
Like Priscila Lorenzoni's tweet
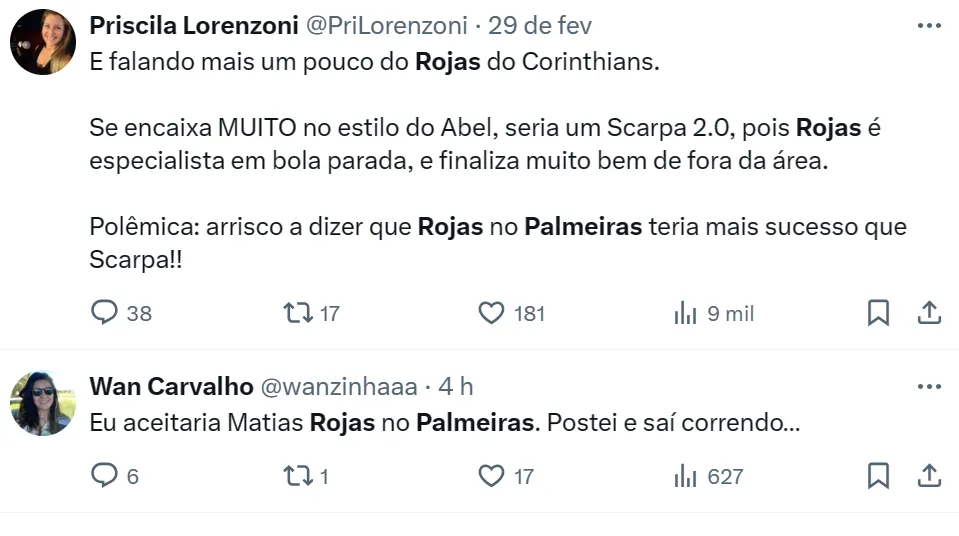coord(491,313)
